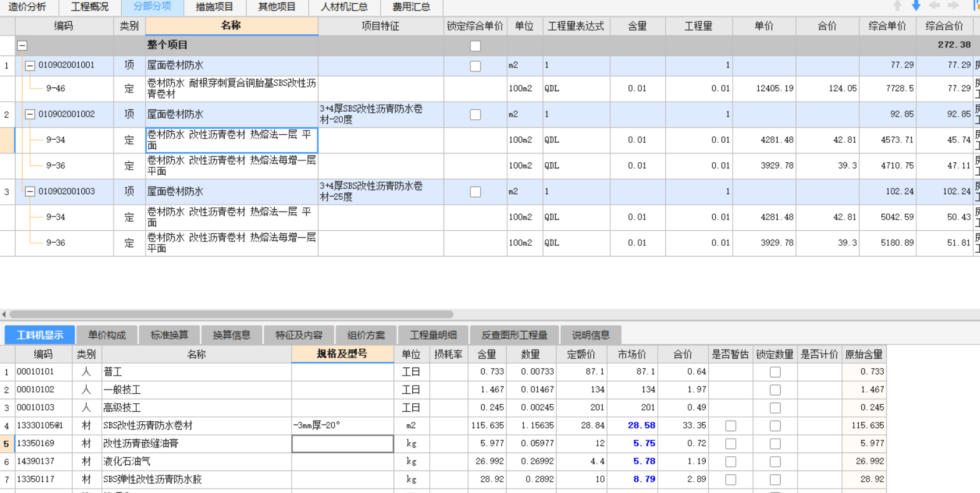This screenshot has width=980, height=493.
Task: Click the 名称 column header in upper table
Action: 232,26
